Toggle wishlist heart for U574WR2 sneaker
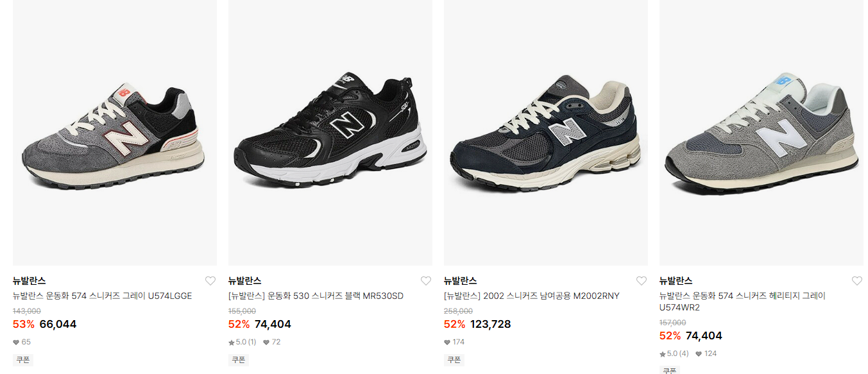Image resolution: width=868 pixels, height=374 pixels. pyautogui.click(x=857, y=281)
